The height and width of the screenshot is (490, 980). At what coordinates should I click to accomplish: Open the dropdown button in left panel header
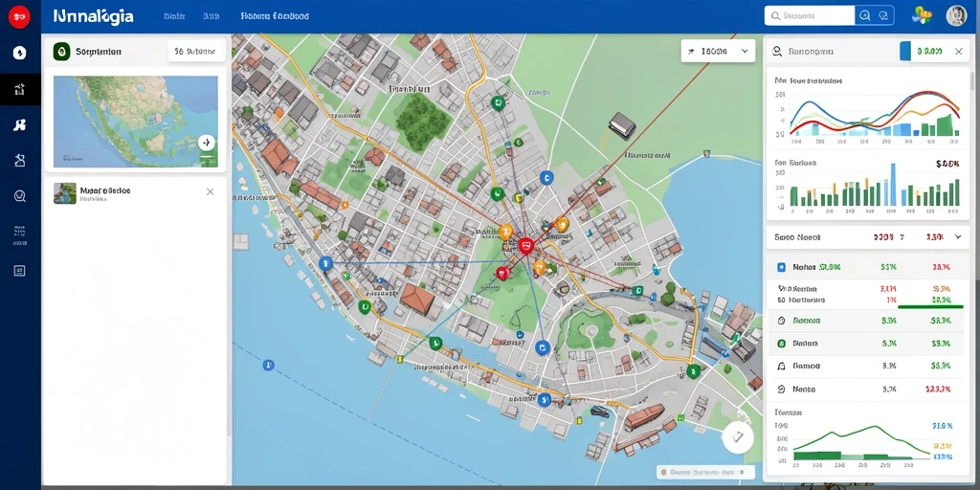[x=197, y=52]
